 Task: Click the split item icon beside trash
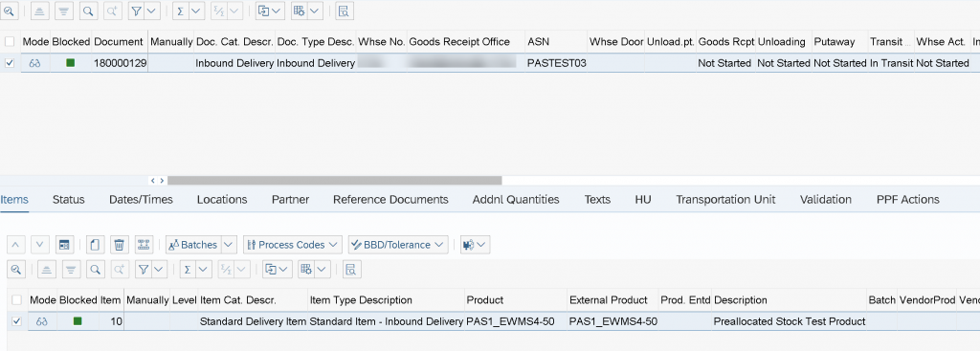point(145,245)
